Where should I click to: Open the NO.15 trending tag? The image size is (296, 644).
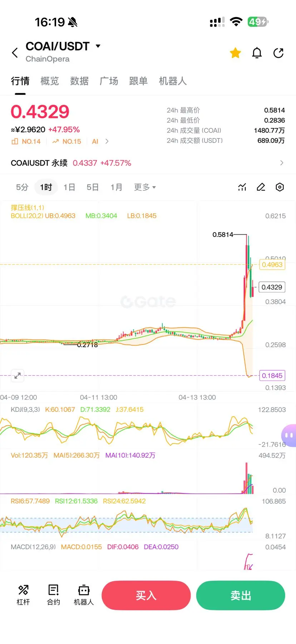[x=67, y=141]
